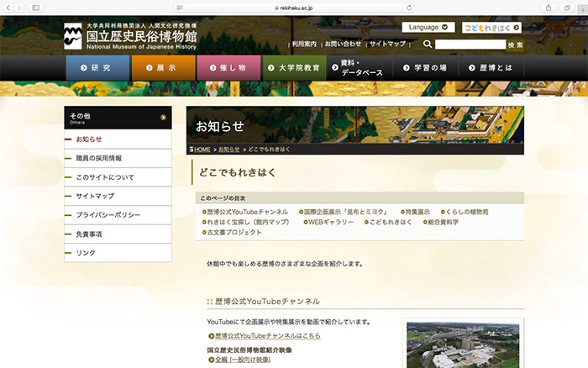
Task: Click the aerial museum photo thumbnail
Action: tap(463, 344)
